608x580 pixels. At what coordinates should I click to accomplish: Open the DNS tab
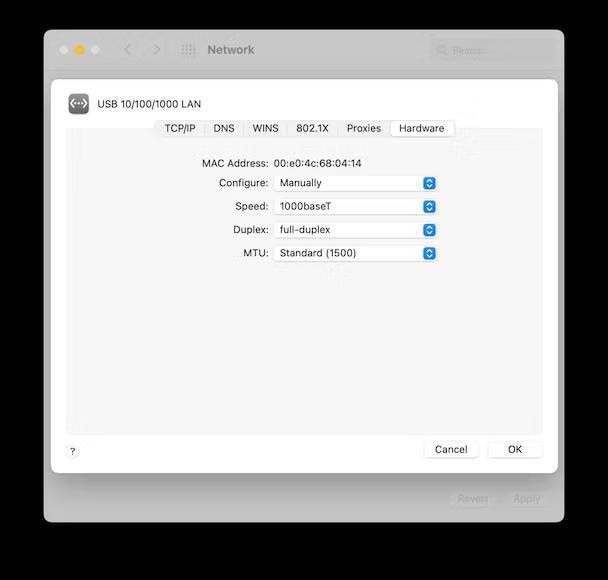(224, 128)
